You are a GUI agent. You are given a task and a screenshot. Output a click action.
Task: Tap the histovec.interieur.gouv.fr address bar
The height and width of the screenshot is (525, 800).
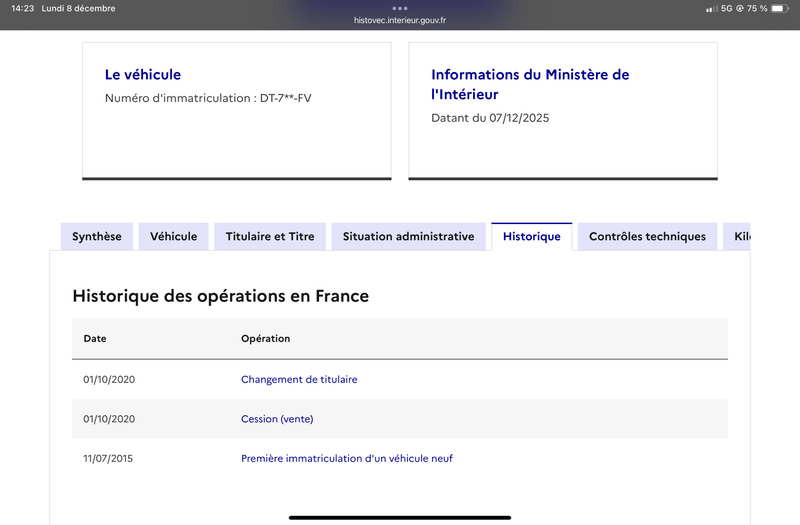[x=400, y=20]
